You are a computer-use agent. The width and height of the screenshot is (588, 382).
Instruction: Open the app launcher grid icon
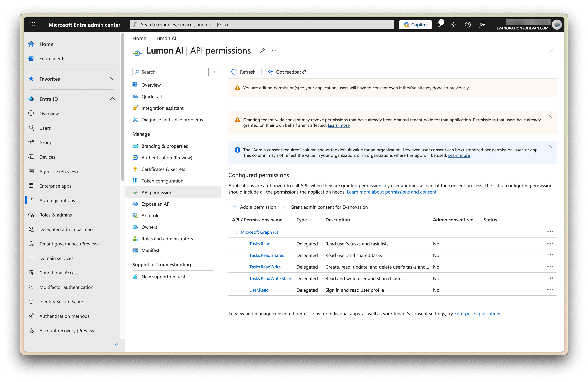click(x=33, y=24)
